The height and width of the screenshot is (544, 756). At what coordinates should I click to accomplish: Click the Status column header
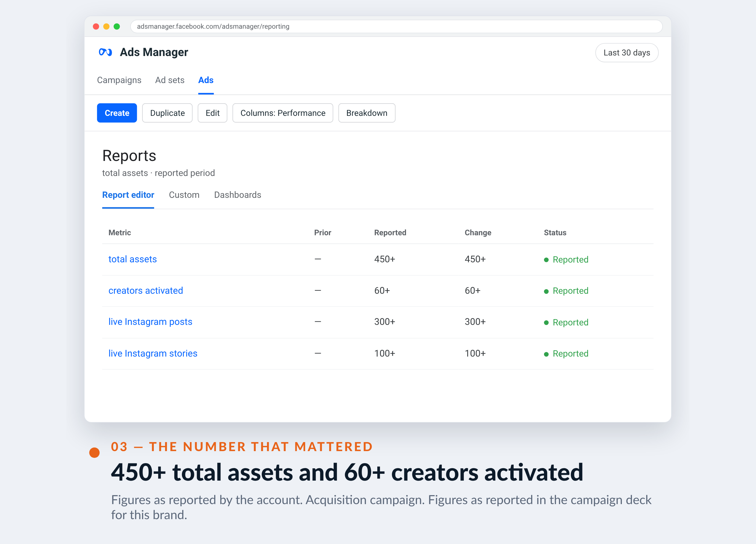pos(555,233)
